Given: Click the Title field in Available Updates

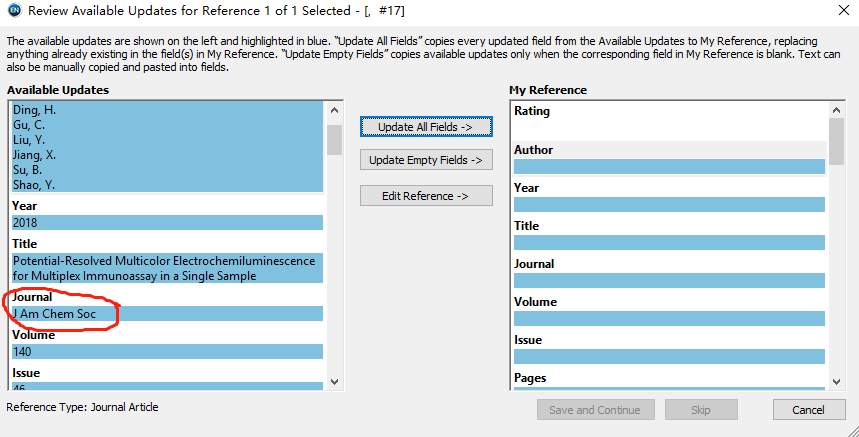Looking at the screenshot, I should click(167, 268).
